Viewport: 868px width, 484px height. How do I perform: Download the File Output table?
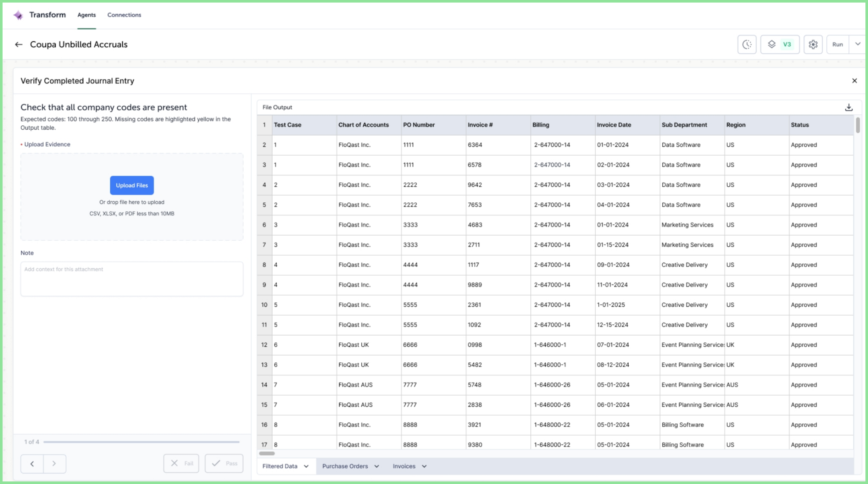(849, 107)
